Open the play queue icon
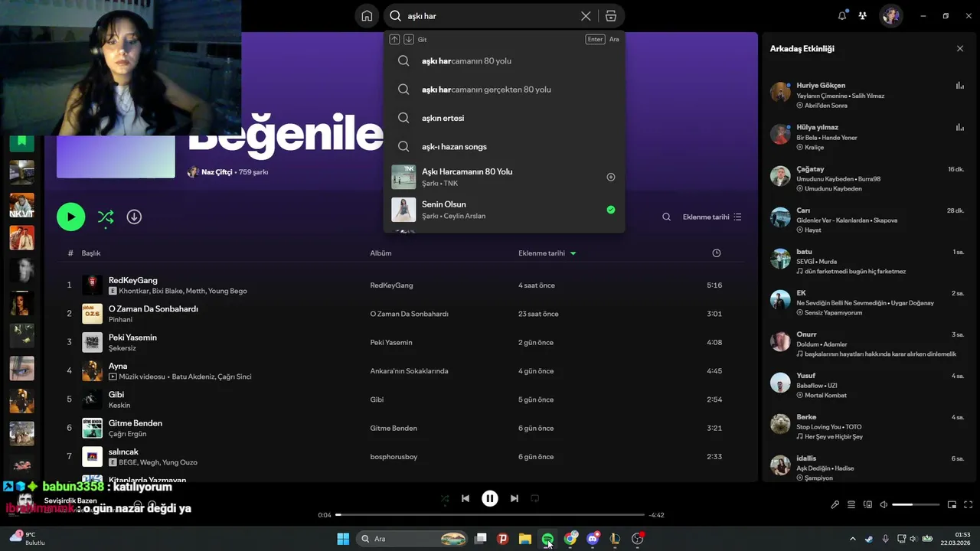Viewport: 980px width, 551px height. tap(851, 504)
